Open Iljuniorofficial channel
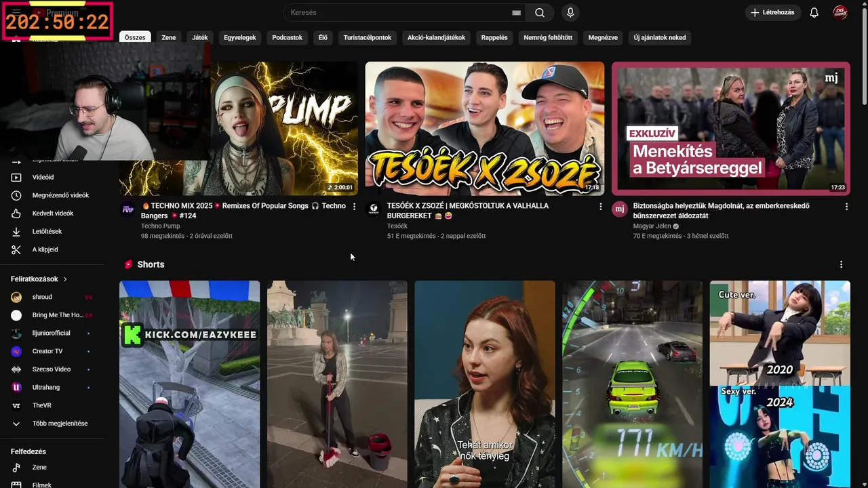Viewport: 868px width, 488px height. (x=52, y=333)
